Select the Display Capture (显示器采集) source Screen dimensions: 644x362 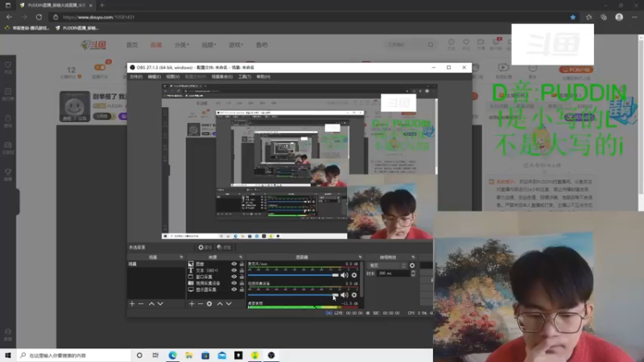(216, 290)
